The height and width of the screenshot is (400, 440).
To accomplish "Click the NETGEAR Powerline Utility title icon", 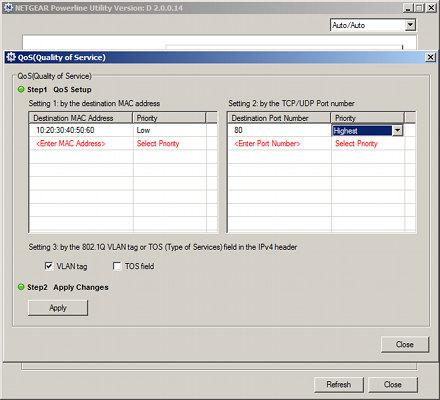I will point(8,7).
